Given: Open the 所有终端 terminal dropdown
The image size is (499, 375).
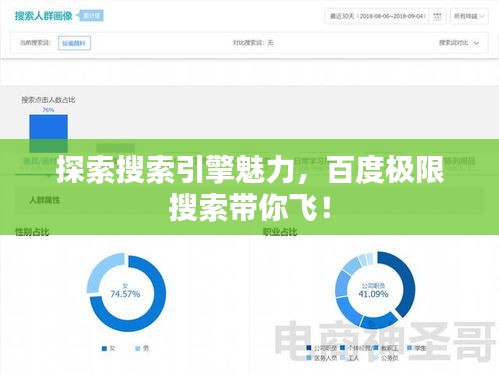Looking at the screenshot, I should pos(469,16).
